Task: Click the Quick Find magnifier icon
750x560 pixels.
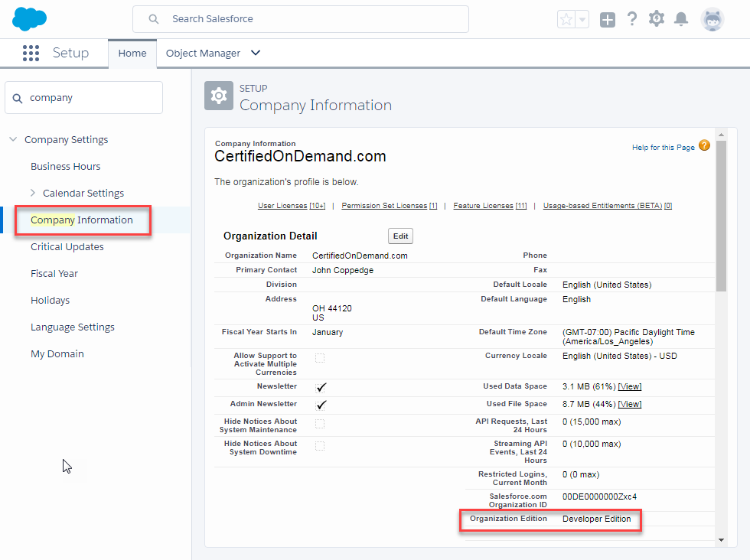Action: (x=18, y=98)
